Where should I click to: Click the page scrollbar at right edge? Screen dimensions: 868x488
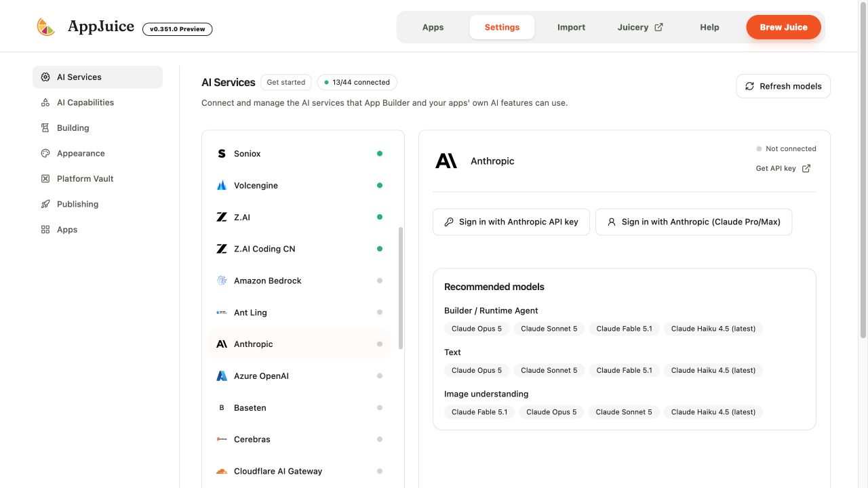[x=863, y=169]
